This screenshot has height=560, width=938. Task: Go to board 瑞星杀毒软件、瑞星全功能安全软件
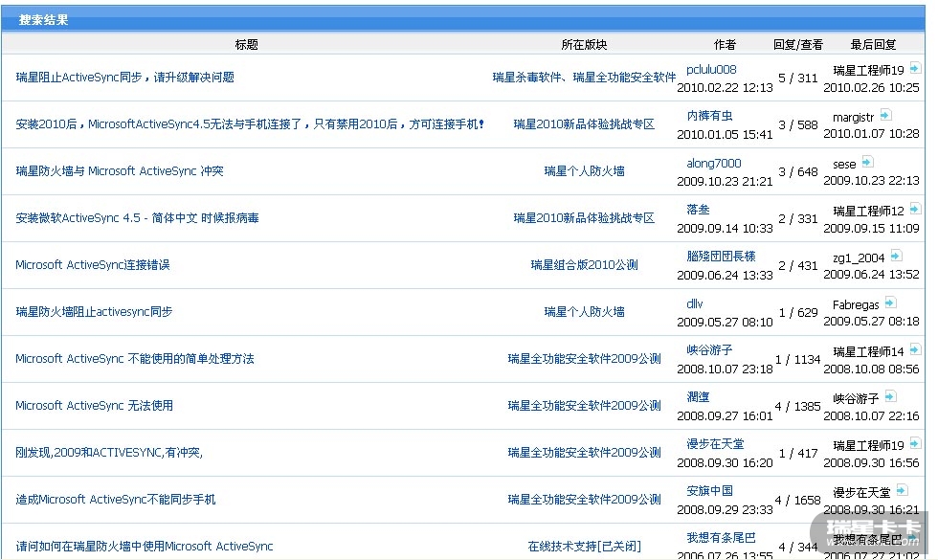[584, 78]
